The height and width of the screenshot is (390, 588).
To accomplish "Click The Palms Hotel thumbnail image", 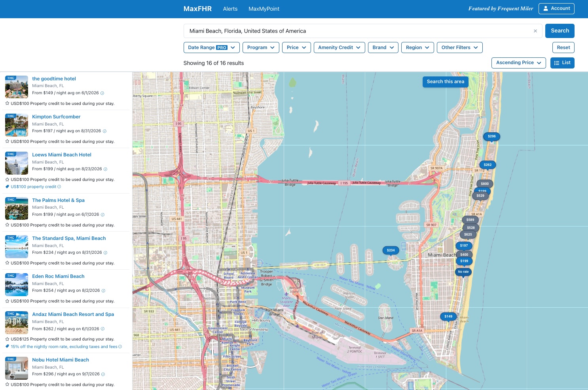I will tap(17, 208).
